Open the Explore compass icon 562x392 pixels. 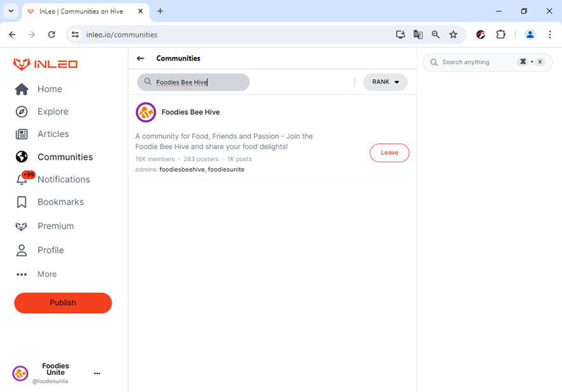(22, 112)
